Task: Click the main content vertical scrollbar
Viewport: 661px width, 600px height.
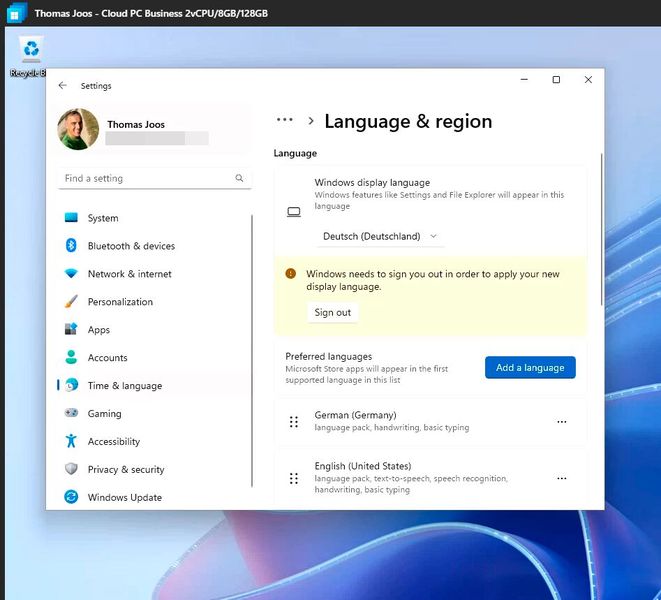Action: click(x=602, y=230)
